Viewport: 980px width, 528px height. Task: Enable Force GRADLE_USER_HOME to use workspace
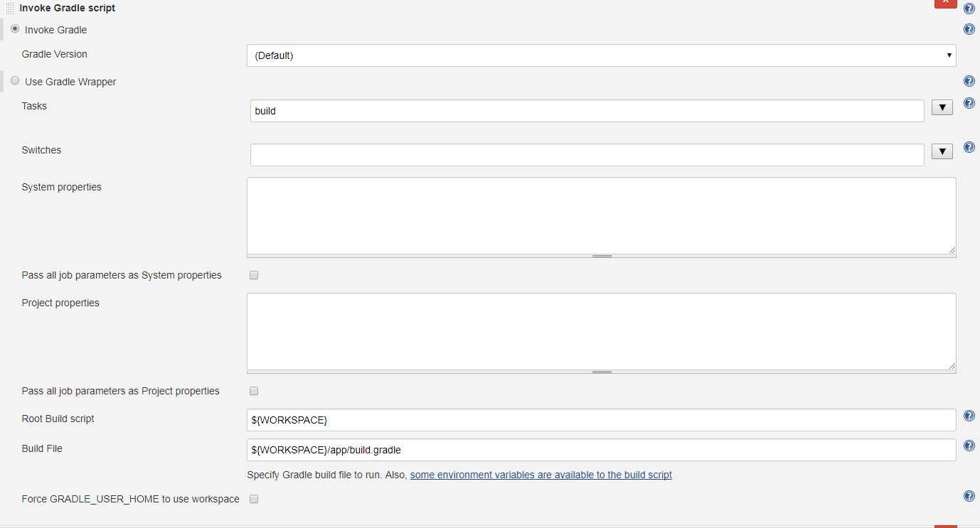click(254, 499)
